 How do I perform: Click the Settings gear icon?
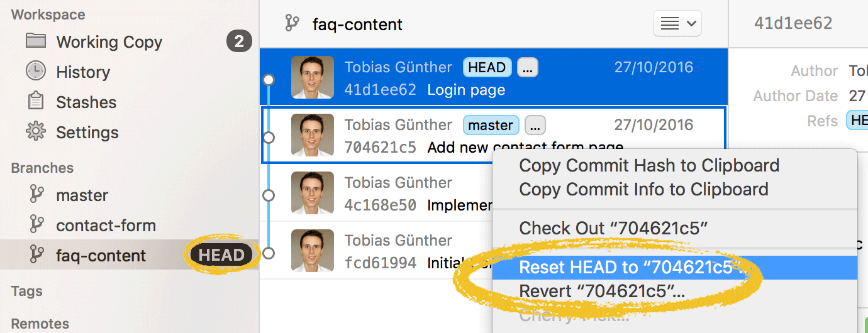point(36,131)
